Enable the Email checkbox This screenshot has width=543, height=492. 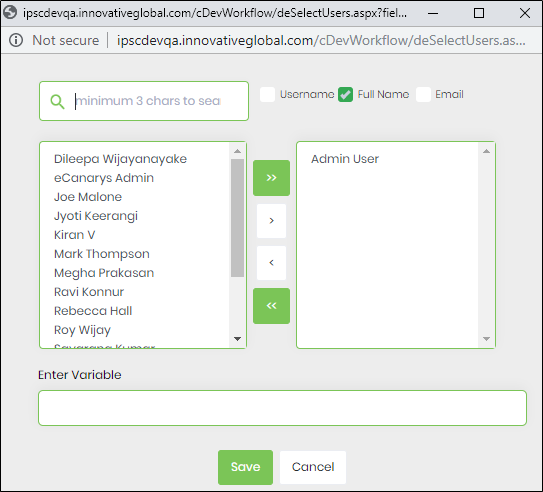point(423,95)
